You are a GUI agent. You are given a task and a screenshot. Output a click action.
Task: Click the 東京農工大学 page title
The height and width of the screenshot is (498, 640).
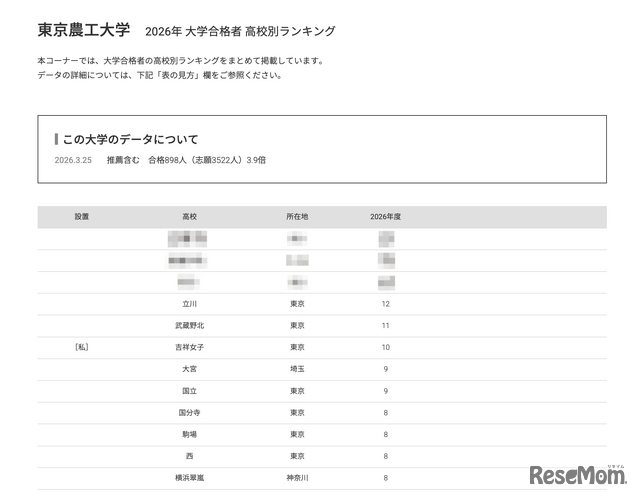(84, 30)
